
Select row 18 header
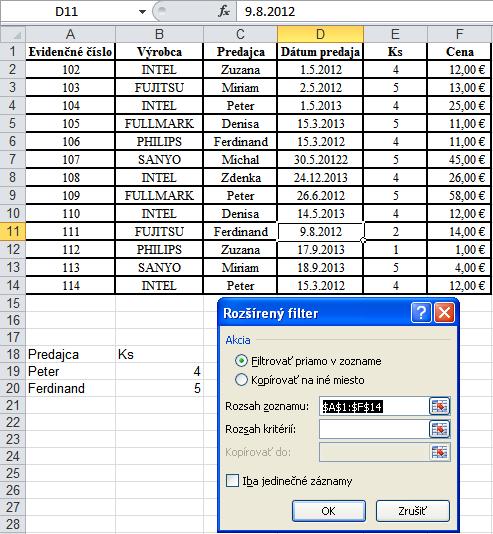pyautogui.click(x=13, y=354)
